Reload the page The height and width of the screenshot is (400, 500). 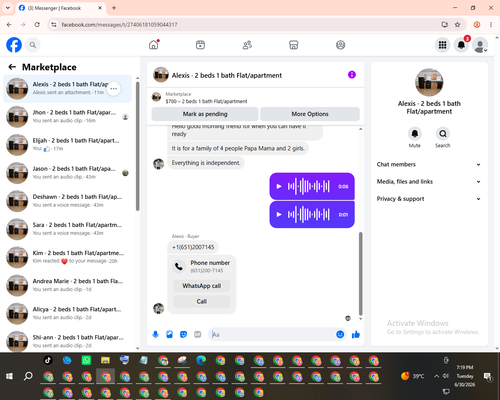37,25
